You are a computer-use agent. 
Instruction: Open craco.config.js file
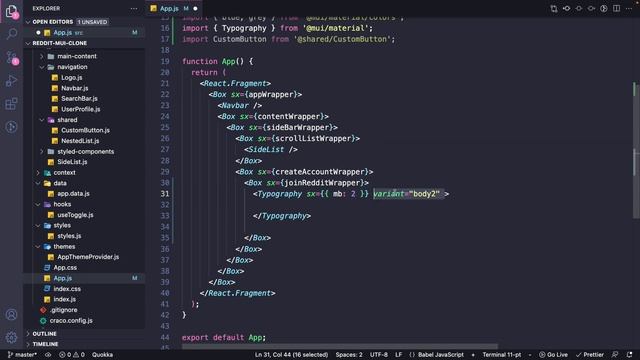click(x=71, y=321)
